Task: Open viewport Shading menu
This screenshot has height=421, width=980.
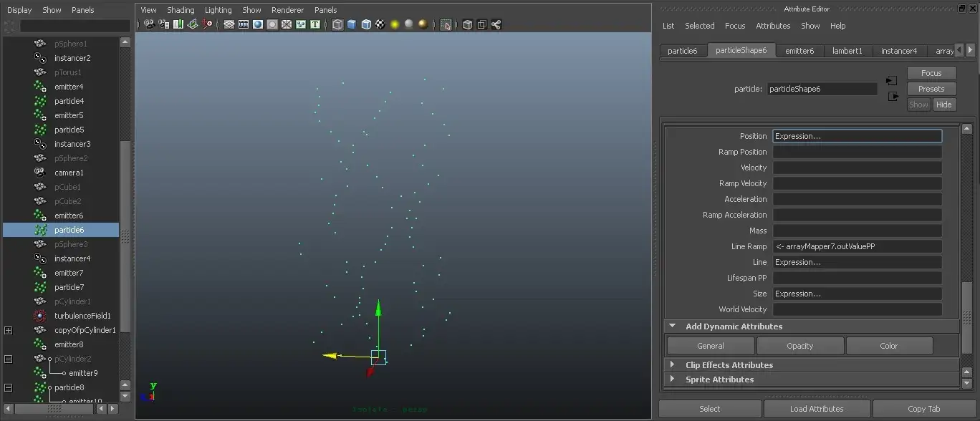Action: [x=181, y=10]
